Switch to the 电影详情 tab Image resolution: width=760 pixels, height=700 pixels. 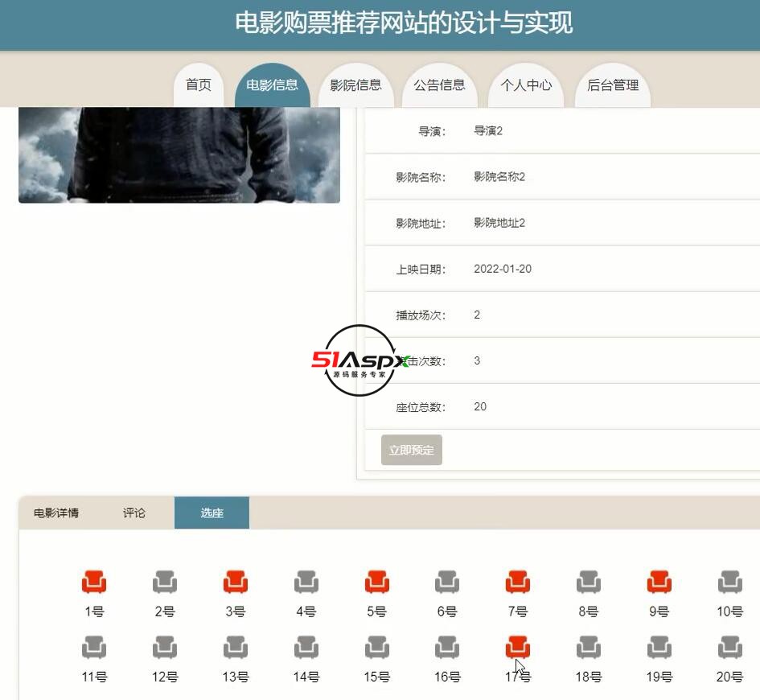[56, 513]
